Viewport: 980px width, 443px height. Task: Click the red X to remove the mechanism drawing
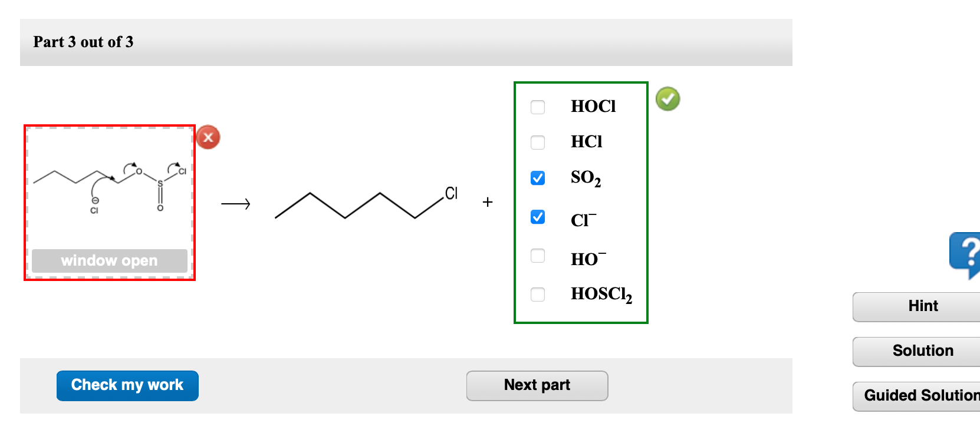click(x=208, y=137)
